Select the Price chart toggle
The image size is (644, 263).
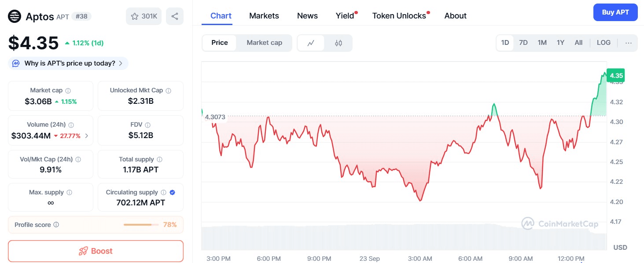pyautogui.click(x=219, y=43)
